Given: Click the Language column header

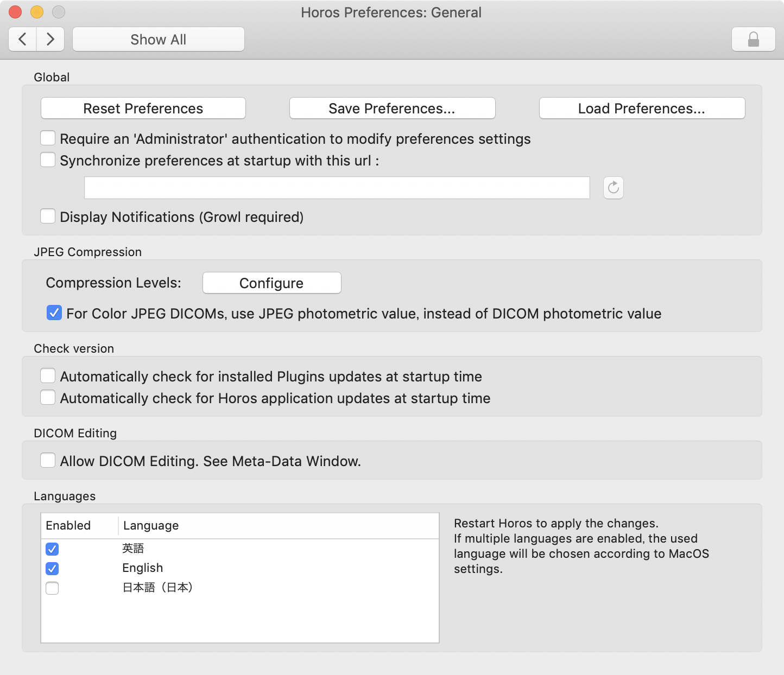Looking at the screenshot, I should (x=279, y=526).
